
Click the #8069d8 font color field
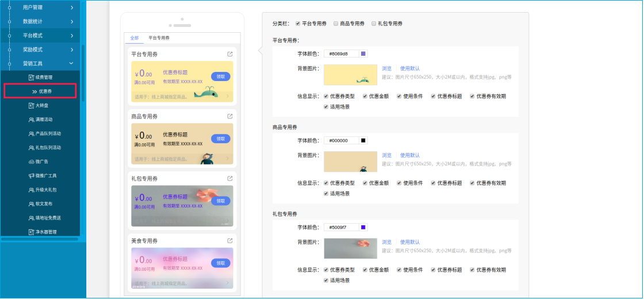(342, 54)
